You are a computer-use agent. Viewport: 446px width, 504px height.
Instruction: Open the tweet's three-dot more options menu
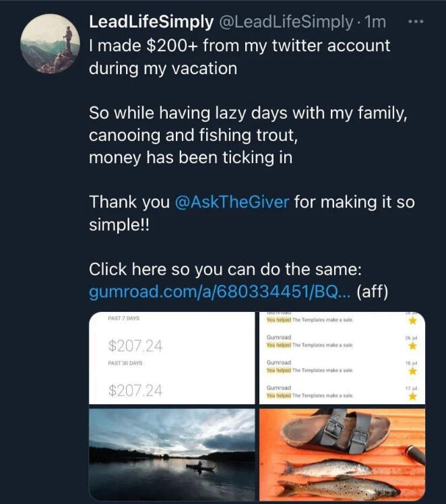click(x=418, y=22)
